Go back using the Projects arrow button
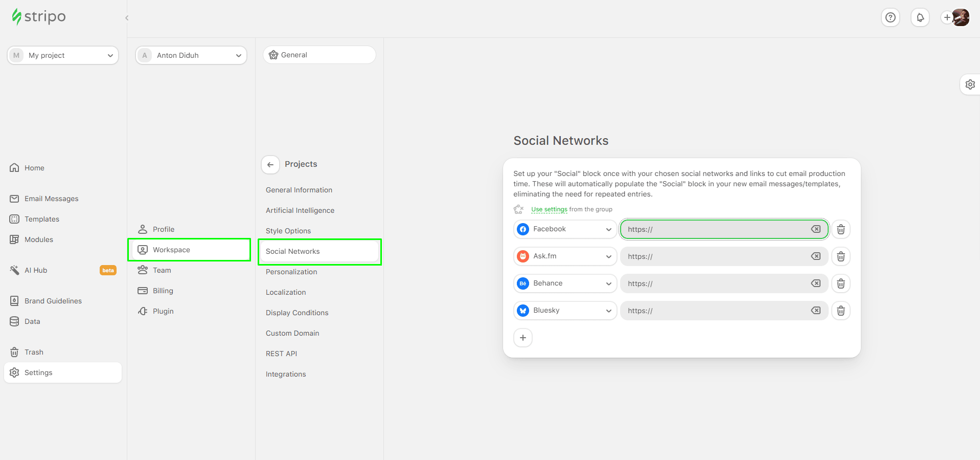Viewport: 980px width, 460px height. pyautogui.click(x=270, y=165)
